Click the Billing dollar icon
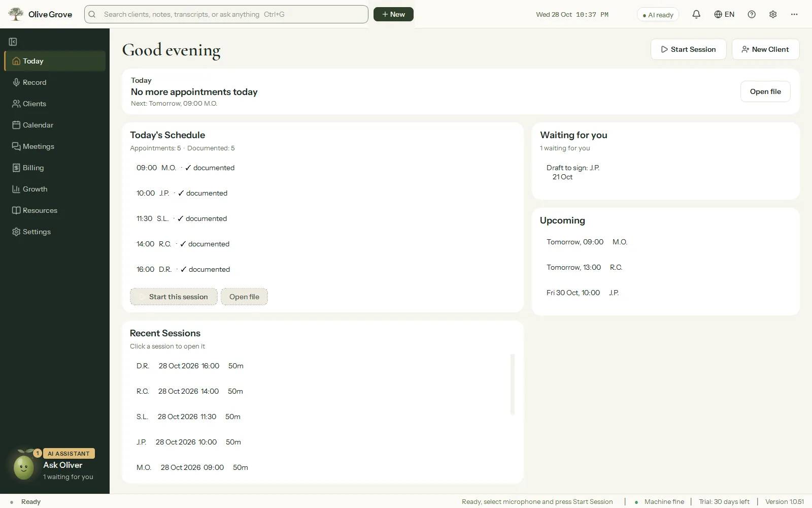812x508 pixels. point(16,168)
